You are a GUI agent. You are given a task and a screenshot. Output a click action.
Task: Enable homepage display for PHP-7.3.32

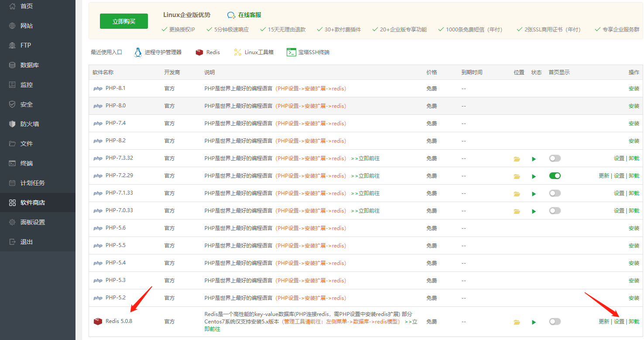(555, 158)
